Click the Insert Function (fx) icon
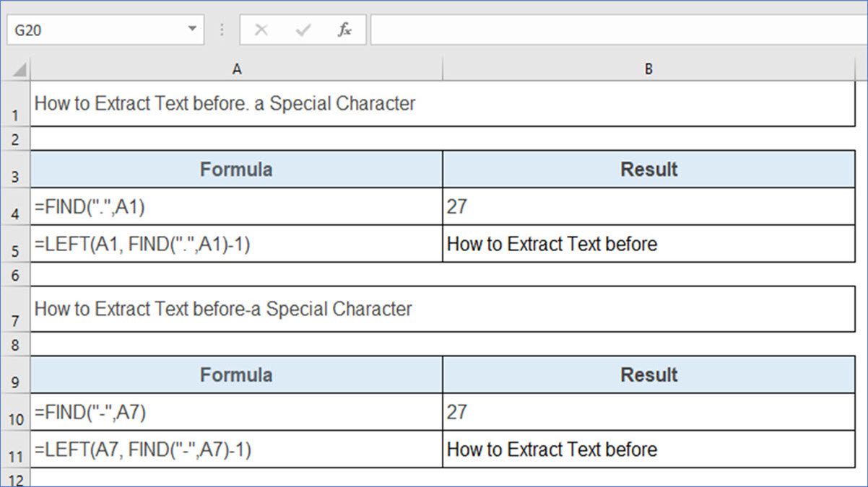Screen dimensions: 868x487 tap(344, 30)
